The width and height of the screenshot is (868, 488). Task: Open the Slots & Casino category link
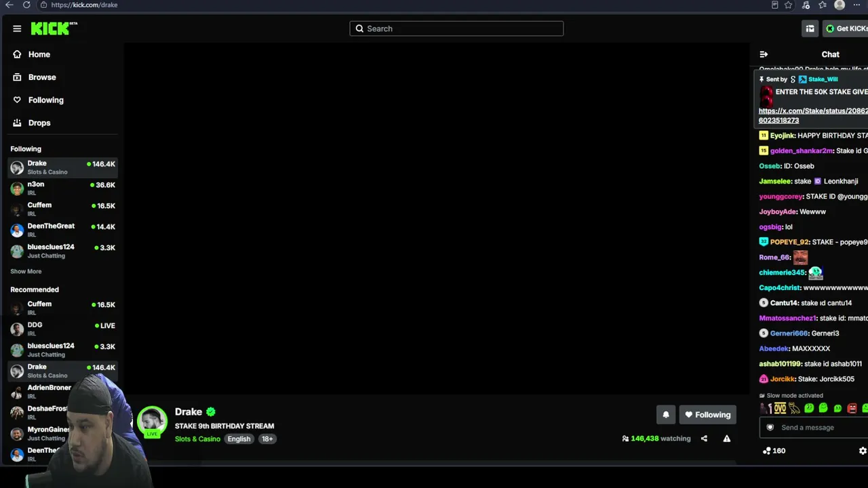point(197,439)
